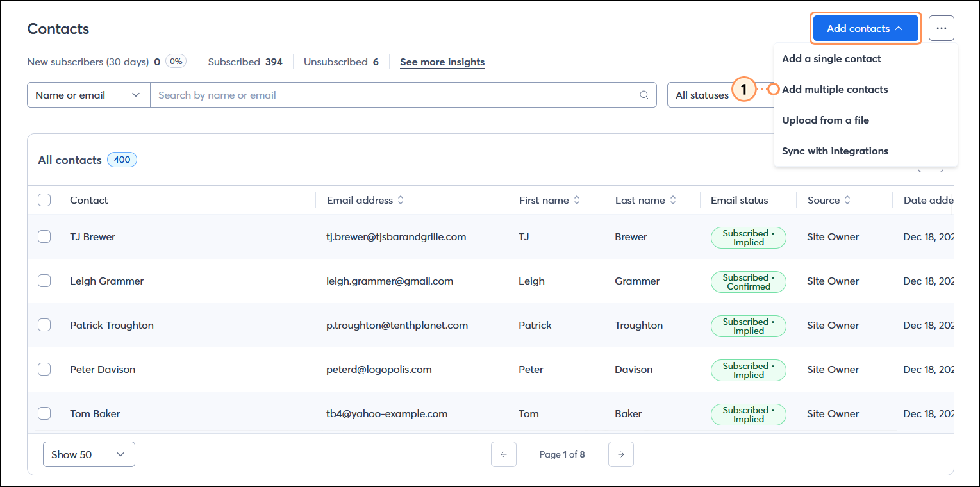980x487 pixels.
Task: Open the Name or email search field selector
Action: (88, 94)
